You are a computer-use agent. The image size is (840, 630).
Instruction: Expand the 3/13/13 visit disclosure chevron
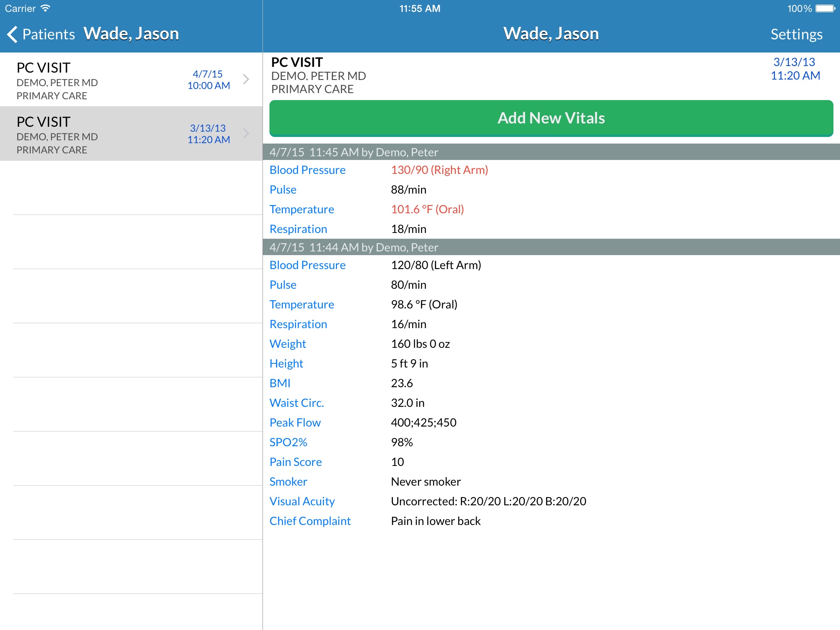click(x=246, y=133)
